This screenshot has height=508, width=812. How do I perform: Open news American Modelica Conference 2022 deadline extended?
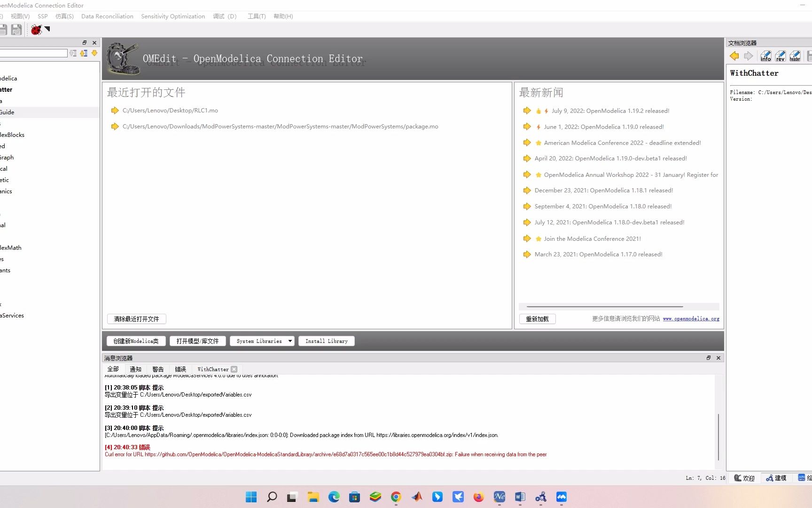(622, 143)
